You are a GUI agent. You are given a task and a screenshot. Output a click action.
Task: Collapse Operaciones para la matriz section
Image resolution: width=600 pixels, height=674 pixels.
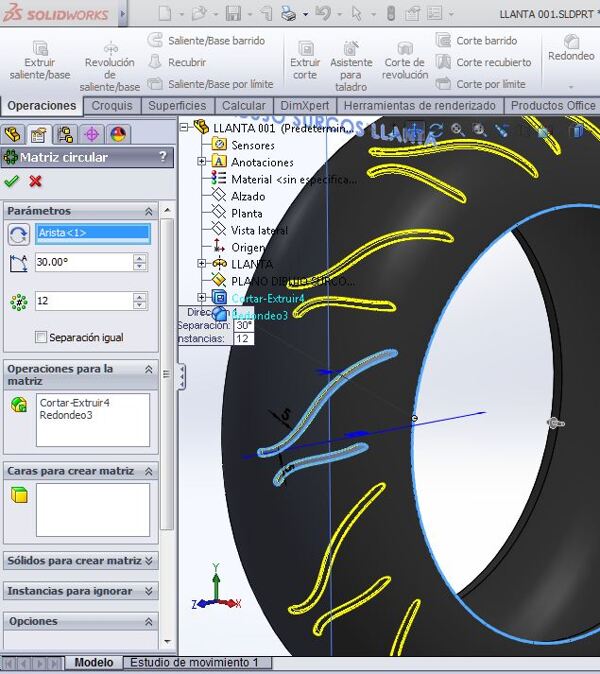pyautogui.click(x=149, y=369)
